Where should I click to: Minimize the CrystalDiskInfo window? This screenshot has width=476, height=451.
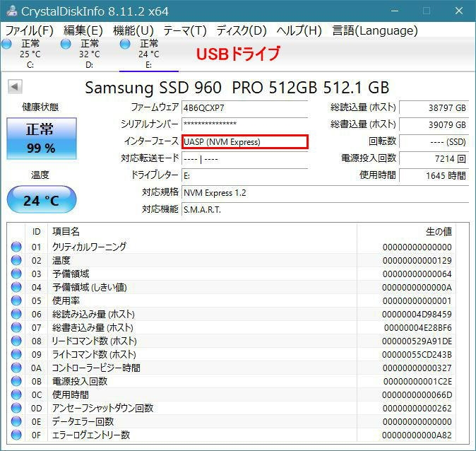395,11
